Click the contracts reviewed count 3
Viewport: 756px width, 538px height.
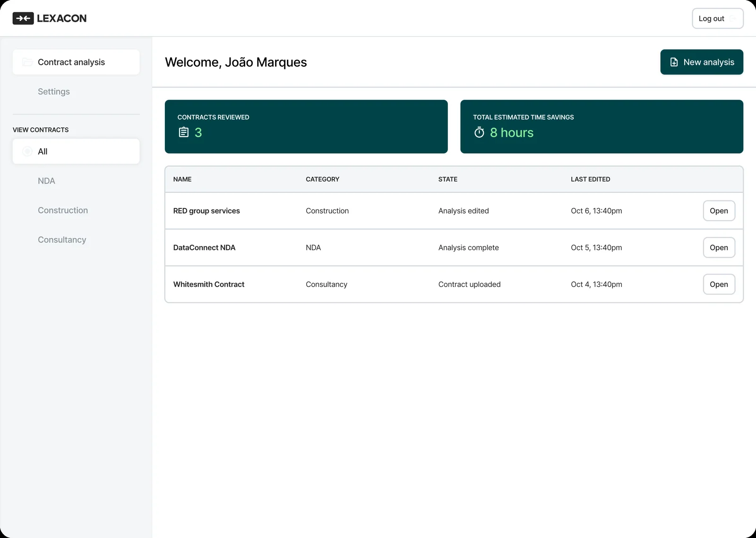198,132
